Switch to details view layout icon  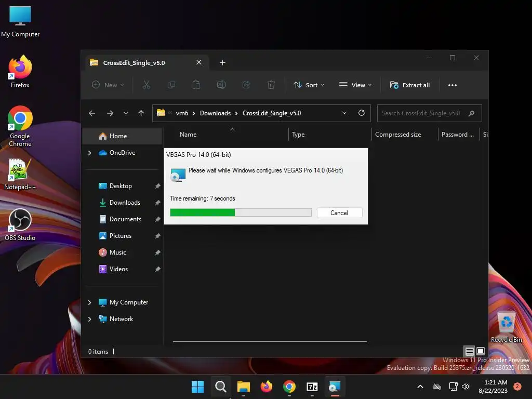[469, 351]
